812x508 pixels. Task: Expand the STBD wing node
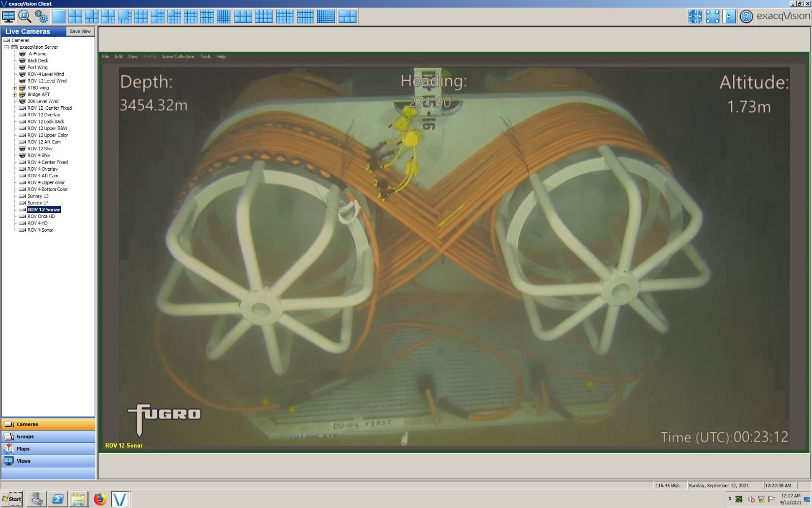click(15, 88)
